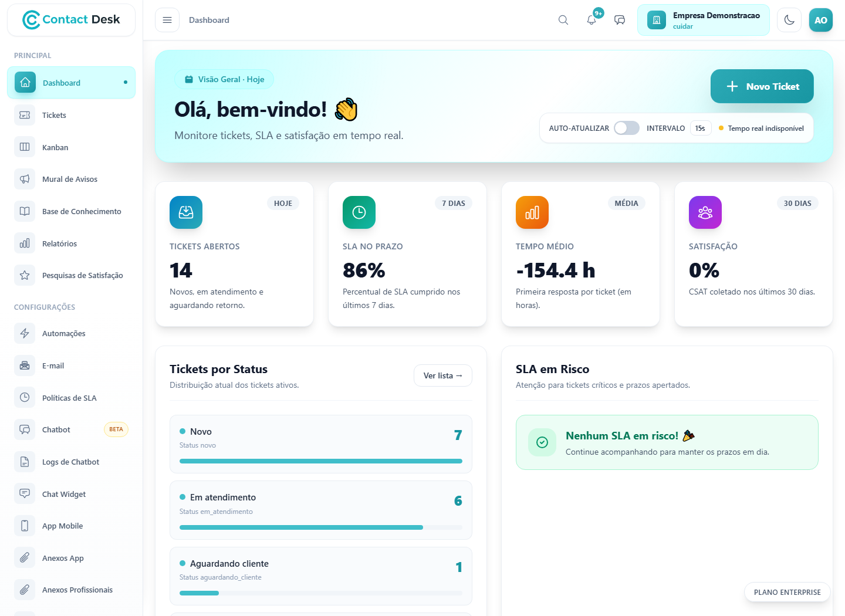Enable the Auto-Atualizar switch

[x=627, y=128]
